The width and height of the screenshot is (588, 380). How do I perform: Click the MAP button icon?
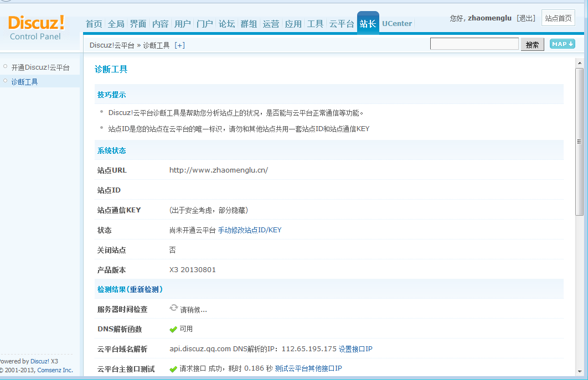562,44
